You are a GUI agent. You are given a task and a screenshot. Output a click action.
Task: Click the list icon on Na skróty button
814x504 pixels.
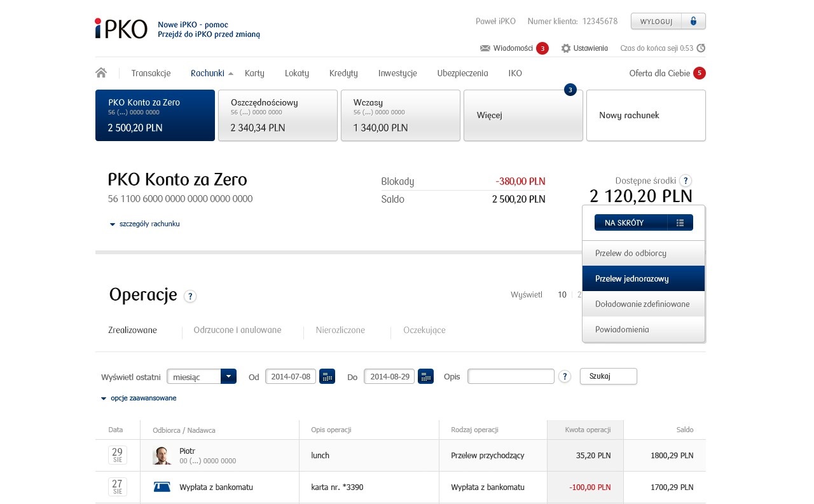pyautogui.click(x=680, y=222)
